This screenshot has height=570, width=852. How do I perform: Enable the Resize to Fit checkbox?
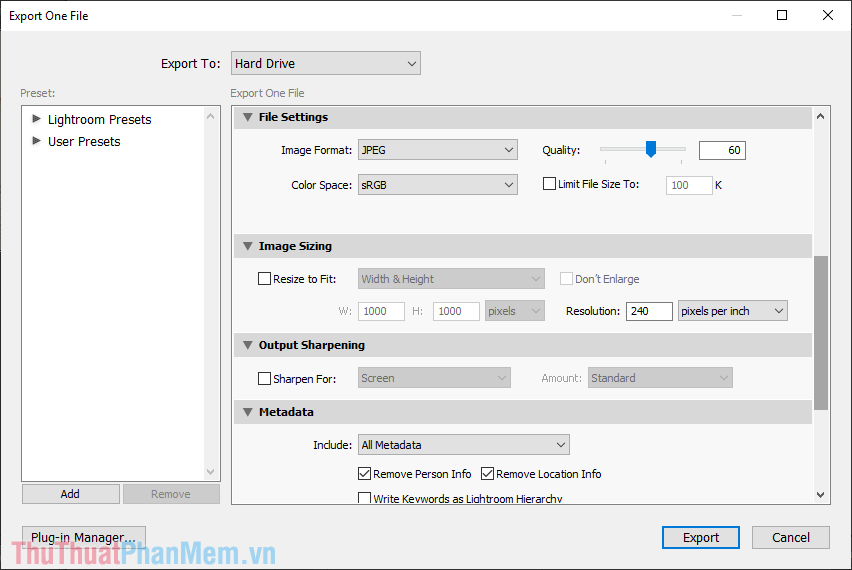[264, 279]
